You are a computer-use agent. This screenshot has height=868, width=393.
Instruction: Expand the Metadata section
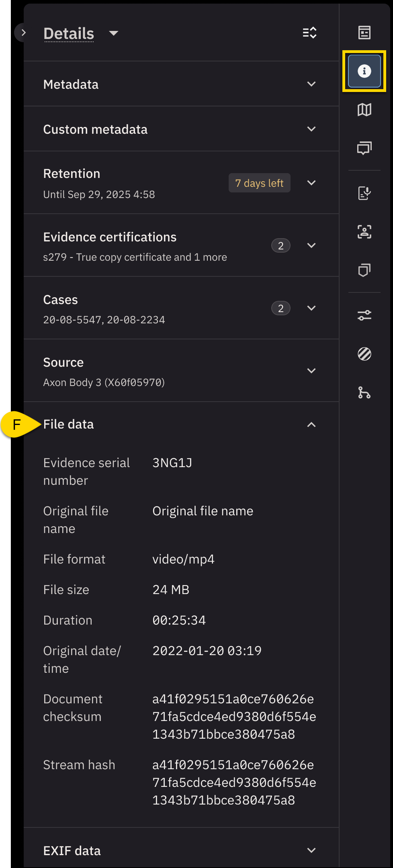tap(311, 84)
